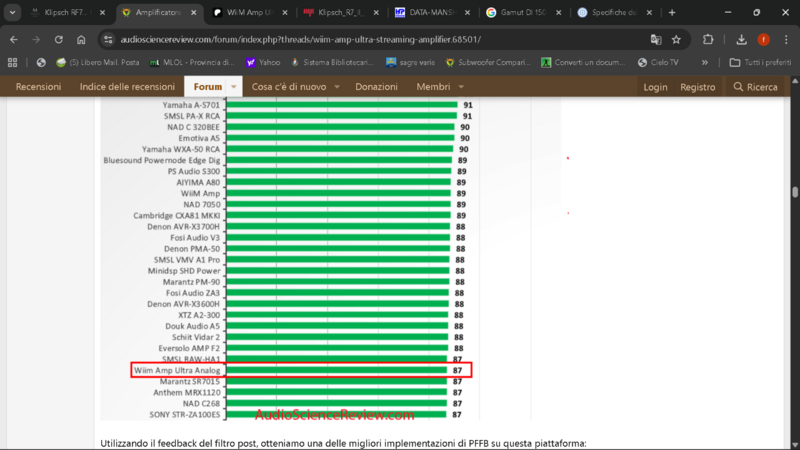Open the apps grid in bookmarks bar
Viewport: 800px width, 450px height.
[13, 62]
